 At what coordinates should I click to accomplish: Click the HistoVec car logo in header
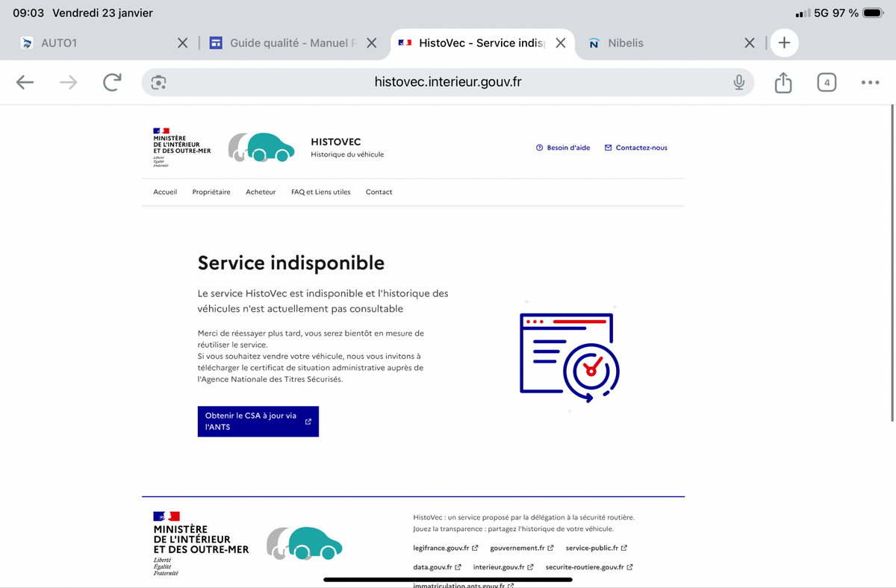(x=260, y=148)
